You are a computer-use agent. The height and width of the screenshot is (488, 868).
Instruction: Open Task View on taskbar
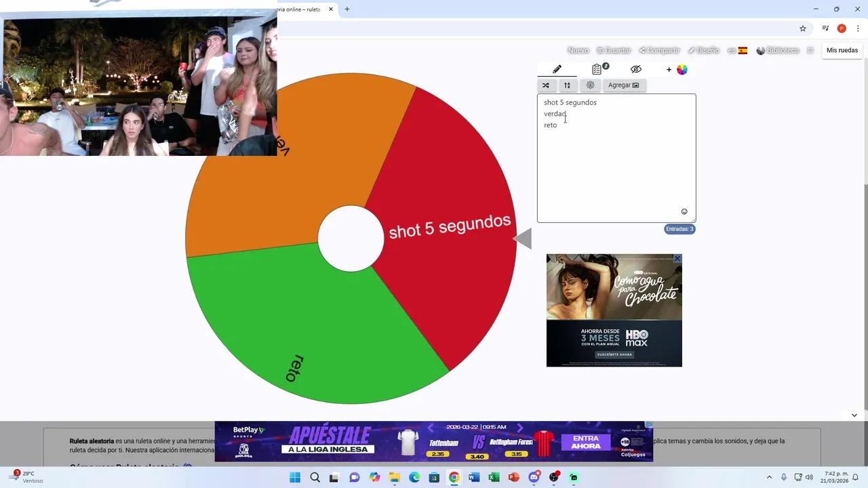point(334,477)
